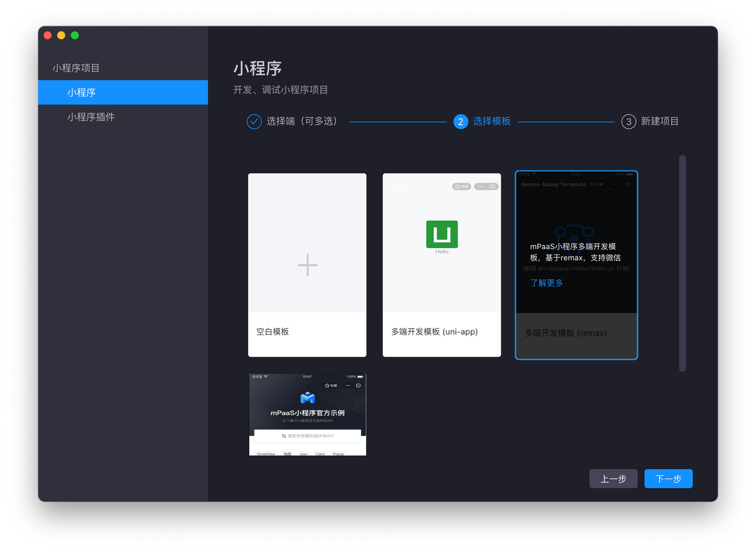Click the green uni-app logo icon

[442, 234]
